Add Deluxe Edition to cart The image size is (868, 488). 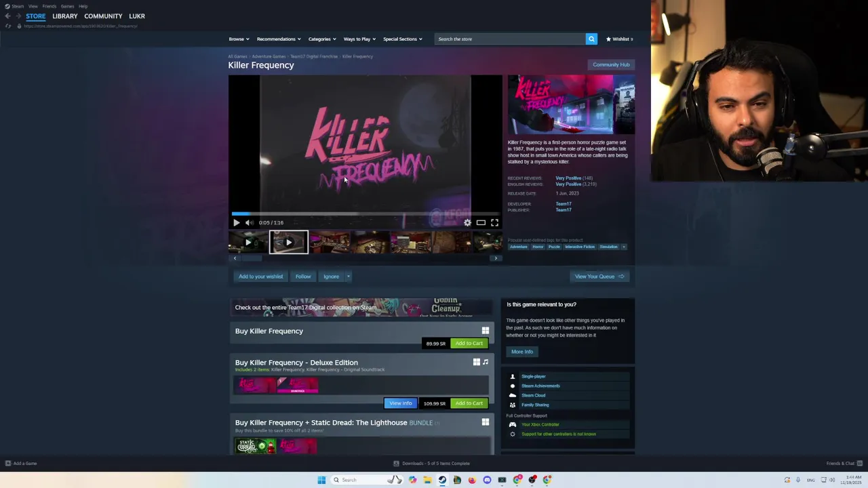469,403
